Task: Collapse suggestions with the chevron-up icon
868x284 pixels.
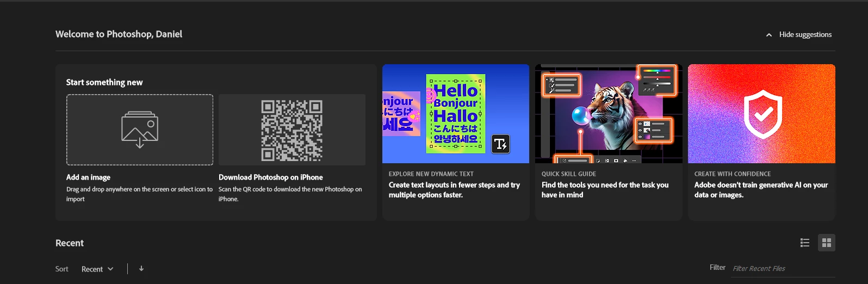Action: point(769,35)
